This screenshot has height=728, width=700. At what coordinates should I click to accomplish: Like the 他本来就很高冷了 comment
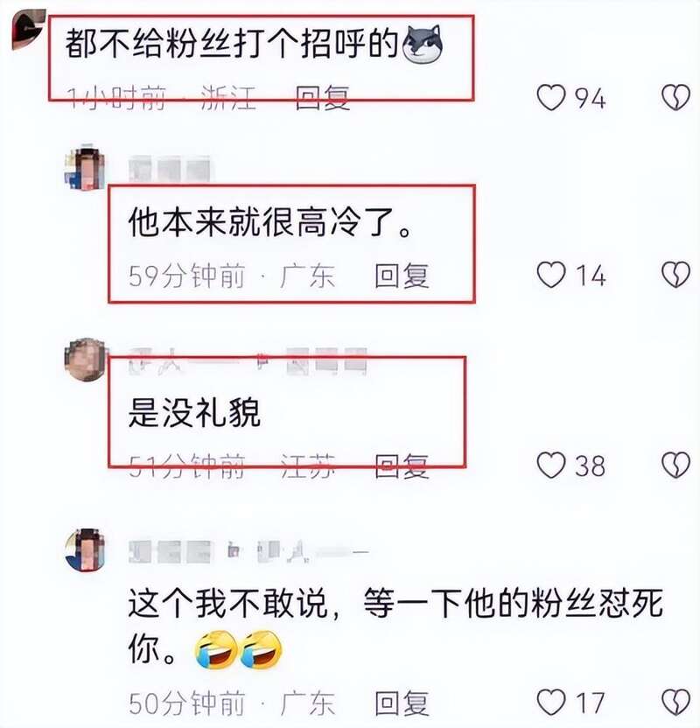click(551, 275)
